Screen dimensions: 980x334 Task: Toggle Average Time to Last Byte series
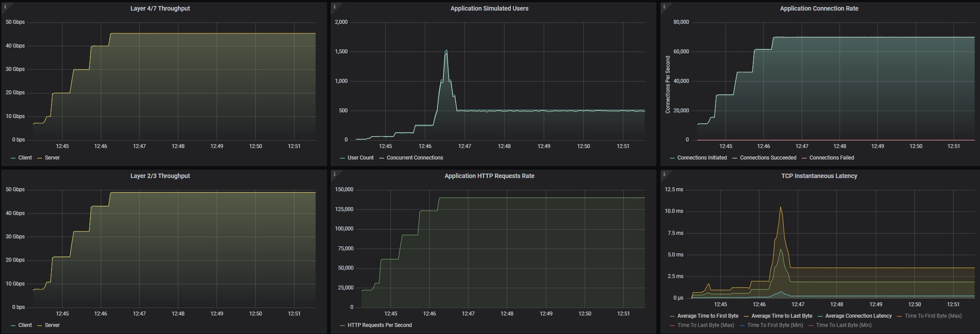pos(781,316)
